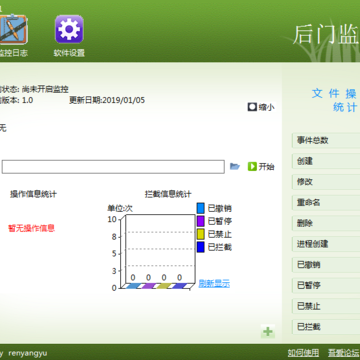The height and width of the screenshot is (360, 360).
Task: Open the 如何使用 how-to-use link
Action: coord(303,353)
